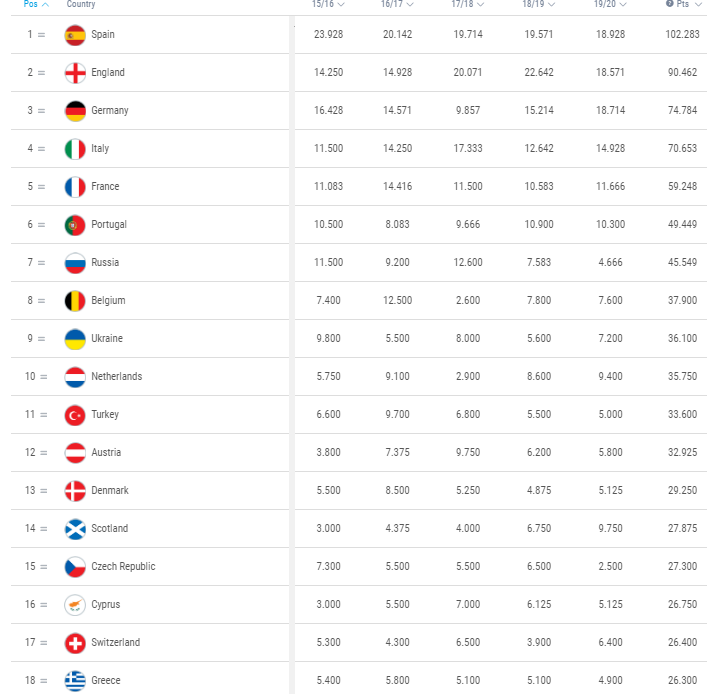Viewport: 707px width, 700px height.
Task: Sort by the 16/17 season column
Action: 397,4
